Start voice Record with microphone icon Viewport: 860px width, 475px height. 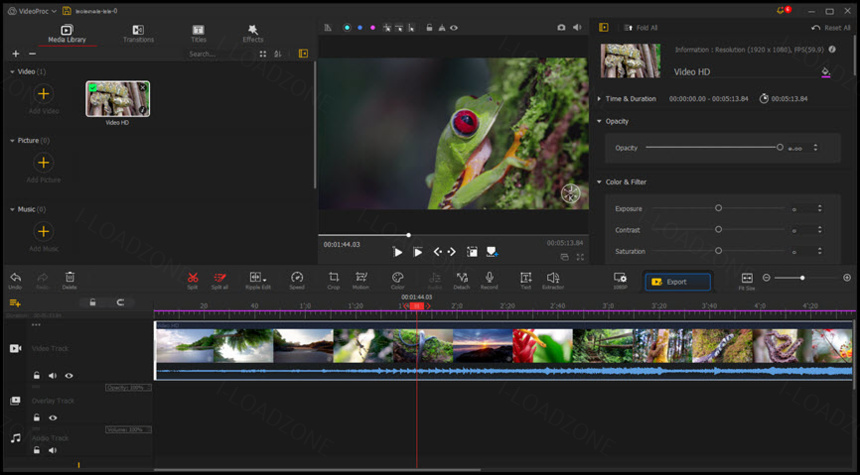coord(489,280)
